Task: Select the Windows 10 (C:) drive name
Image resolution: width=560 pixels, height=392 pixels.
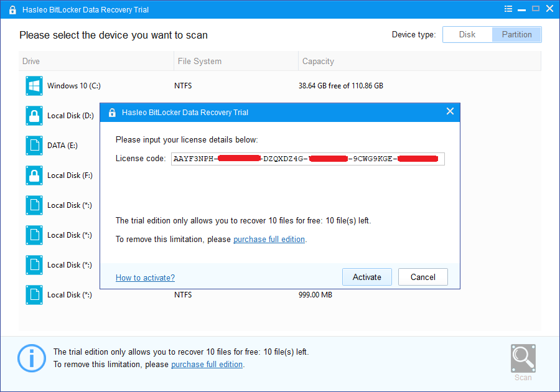Action: (74, 86)
